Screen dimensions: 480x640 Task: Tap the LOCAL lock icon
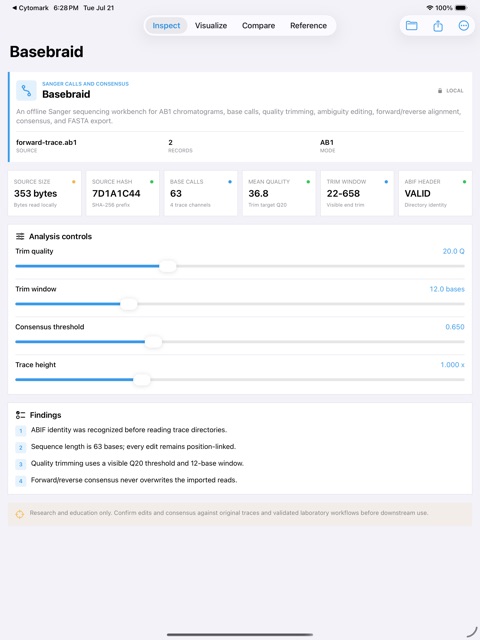click(440, 91)
